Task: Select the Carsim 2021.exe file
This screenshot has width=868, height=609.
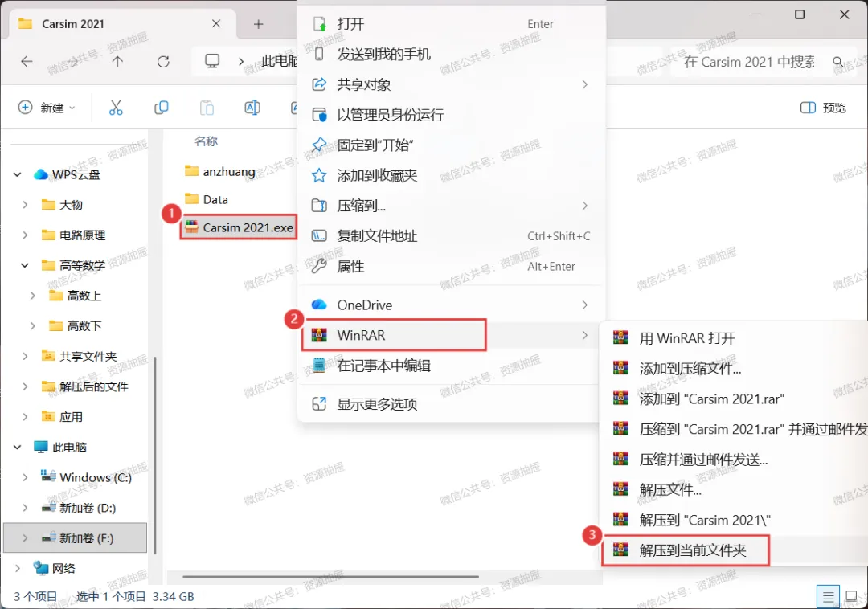Action: [239, 227]
